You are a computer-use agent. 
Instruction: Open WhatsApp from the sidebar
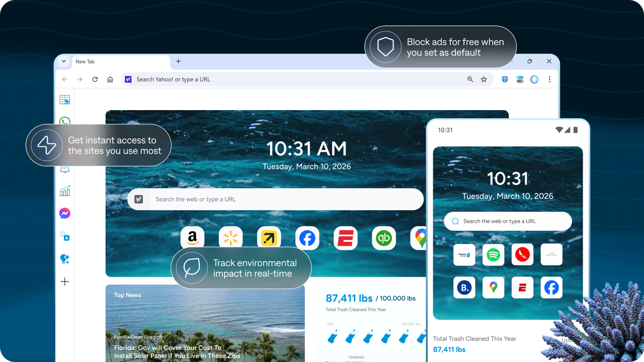[64, 122]
